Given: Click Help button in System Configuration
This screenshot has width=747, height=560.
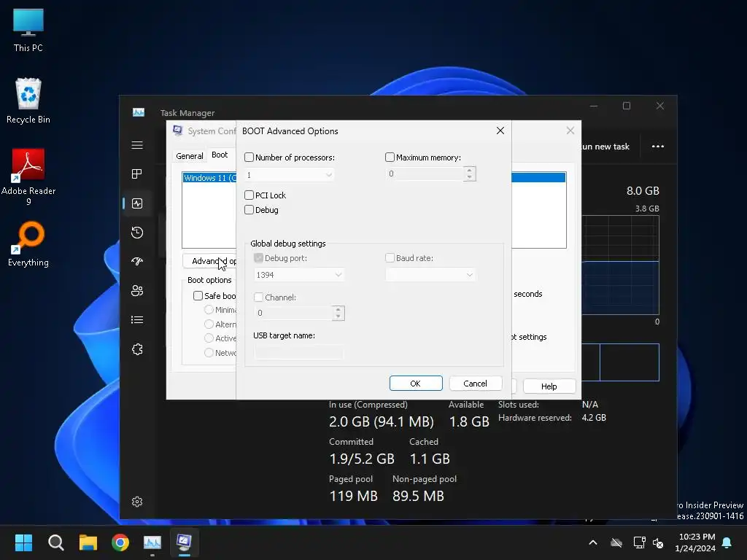Looking at the screenshot, I should coord(549,386).
